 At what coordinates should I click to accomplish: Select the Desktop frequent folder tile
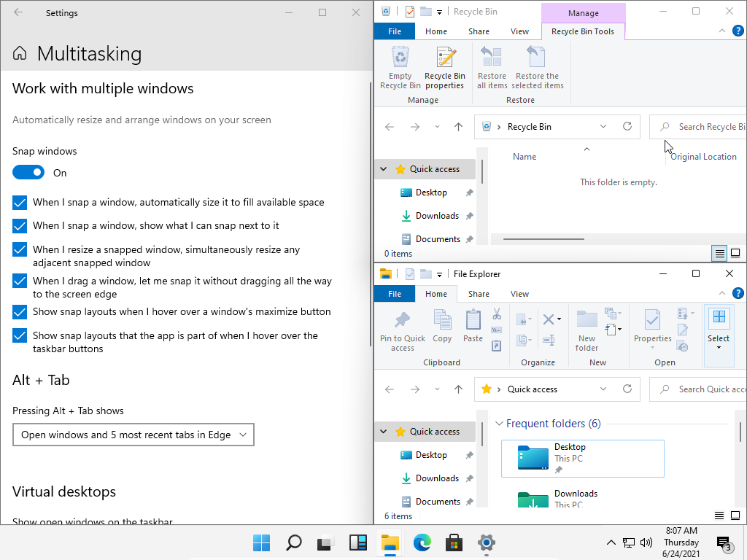tap(582, 459)
